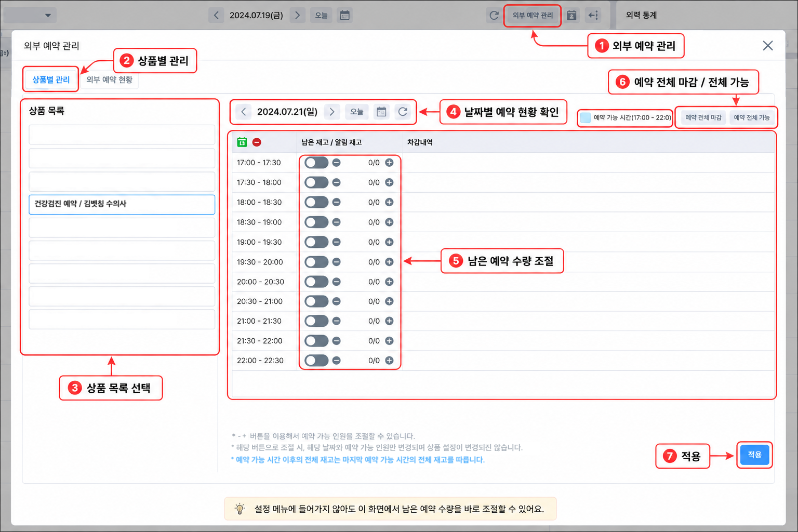Image resolution: width=798 pixels, height=532 pixels.
Task: Decrease stock for 18:30 - 19:00 slot
Action: pos(337,222)
